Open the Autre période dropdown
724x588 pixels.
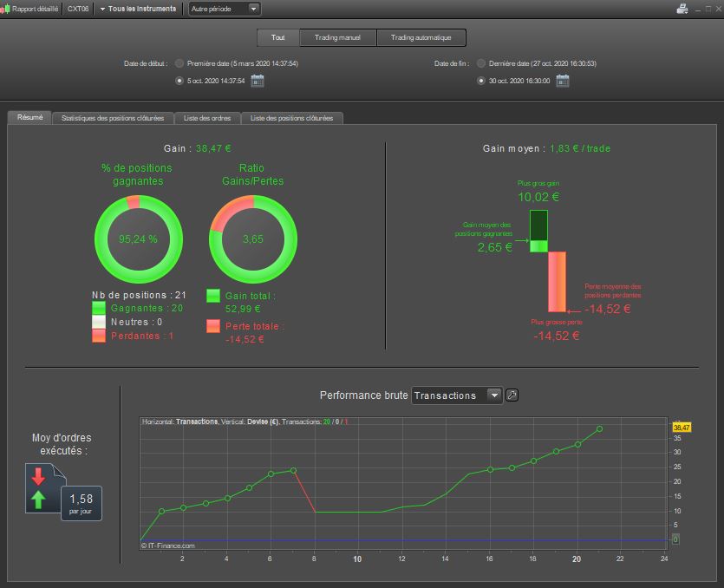tap(225, 9)
